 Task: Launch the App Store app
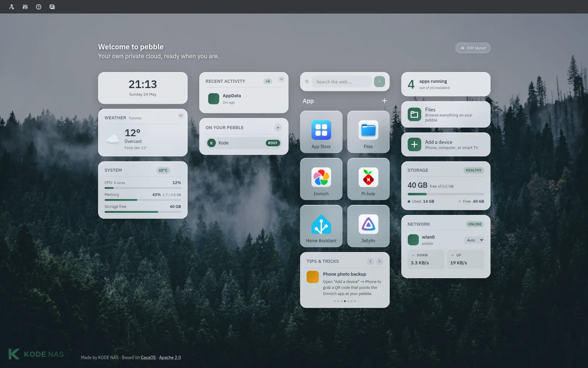[321, 132]
